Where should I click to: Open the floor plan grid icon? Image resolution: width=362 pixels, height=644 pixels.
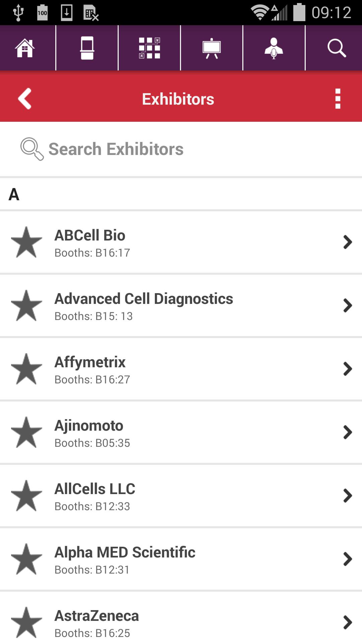click(149, 48)
